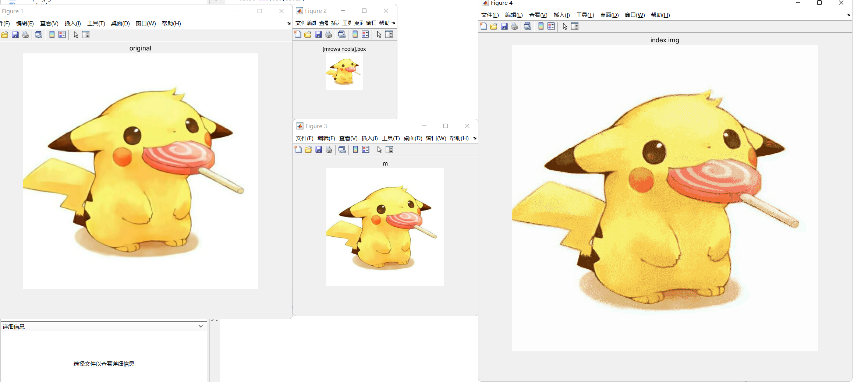The height and width of the screenshot is (382, 868).
Task: Click Open File icon in Figure 4
Action: click(494, 26)
